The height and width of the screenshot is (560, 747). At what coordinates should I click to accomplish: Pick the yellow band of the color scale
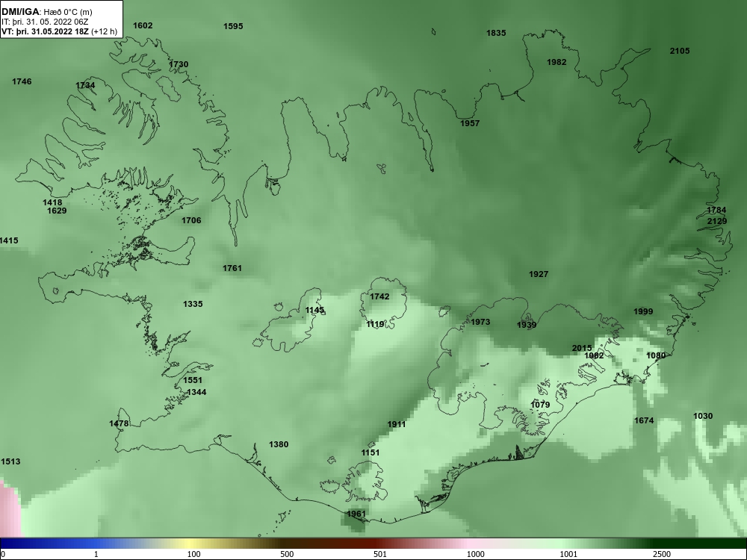point(190,544)
